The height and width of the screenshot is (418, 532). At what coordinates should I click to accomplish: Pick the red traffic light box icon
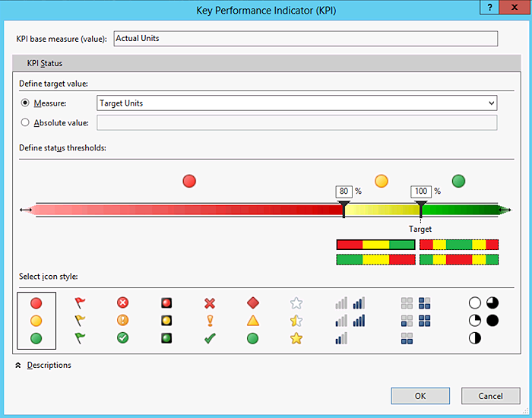[166, 302]
